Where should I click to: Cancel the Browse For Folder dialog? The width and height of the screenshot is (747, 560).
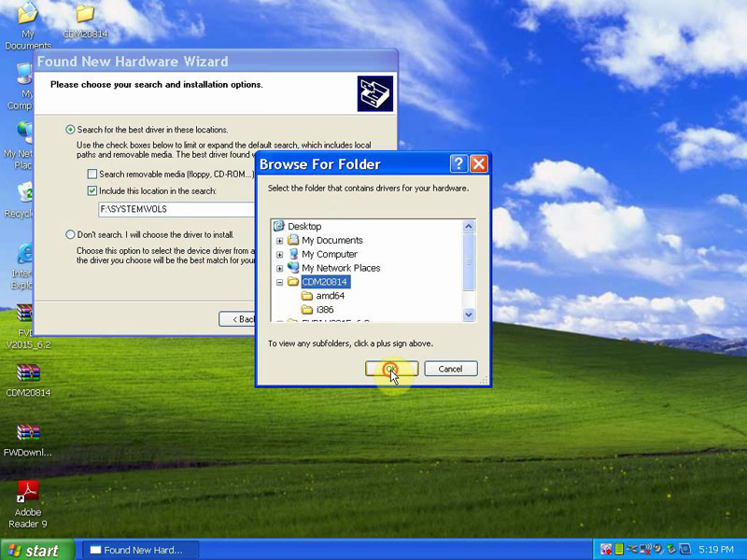tap(450, 369)
